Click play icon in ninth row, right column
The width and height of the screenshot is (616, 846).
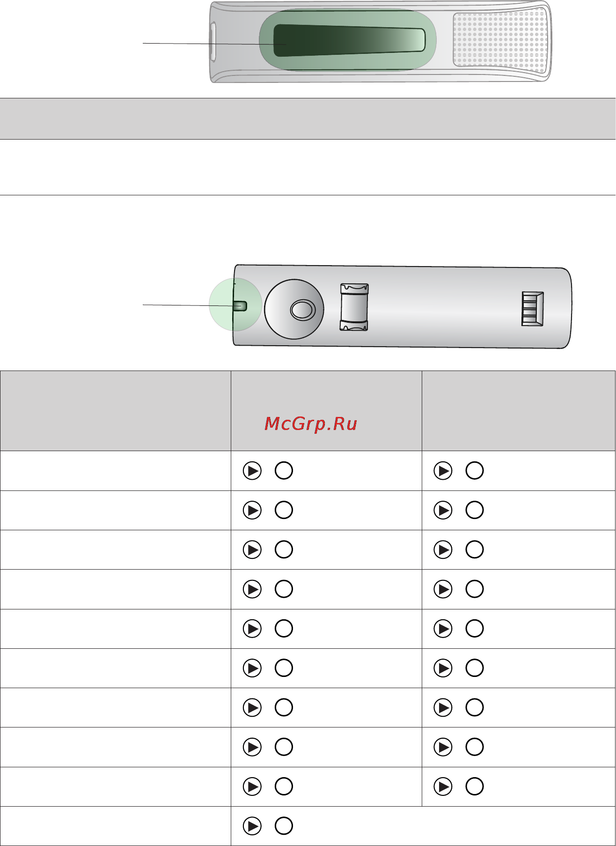click(x=443, y=786)
